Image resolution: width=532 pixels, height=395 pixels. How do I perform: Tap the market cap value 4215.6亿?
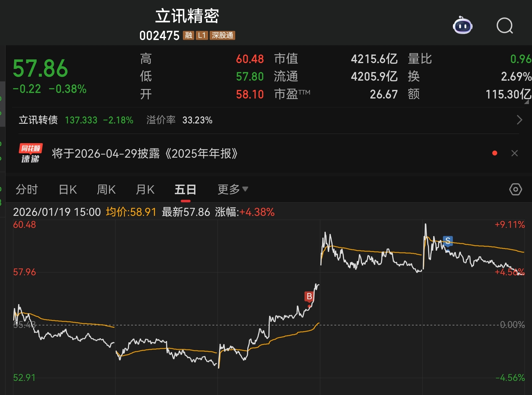tap(374, 59)
